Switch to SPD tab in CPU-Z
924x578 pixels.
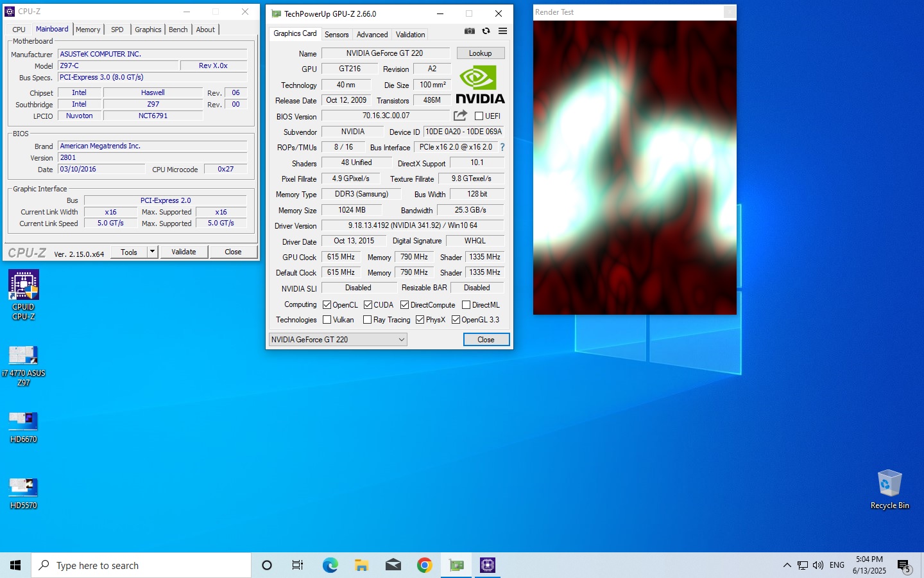pos(117,30)
